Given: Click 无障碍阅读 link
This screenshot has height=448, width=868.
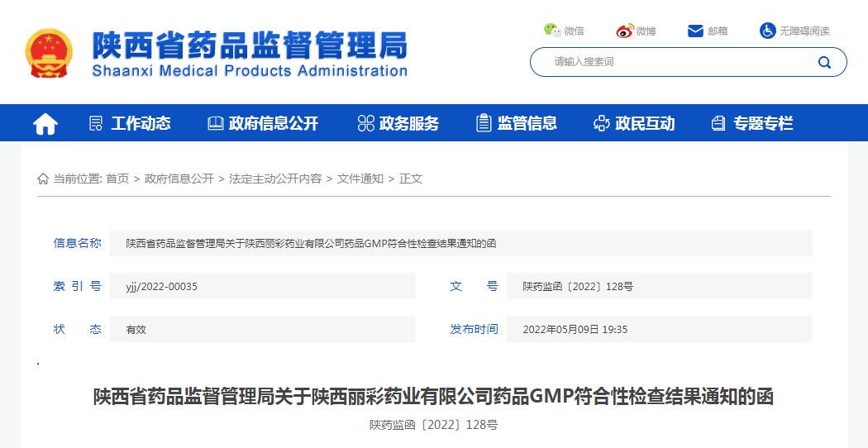Looking at the screenshot, I should (x=804, y=31).
